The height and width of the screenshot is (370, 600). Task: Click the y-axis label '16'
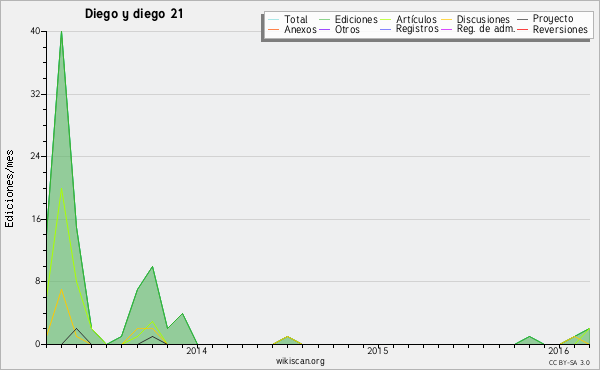(35, 219)
